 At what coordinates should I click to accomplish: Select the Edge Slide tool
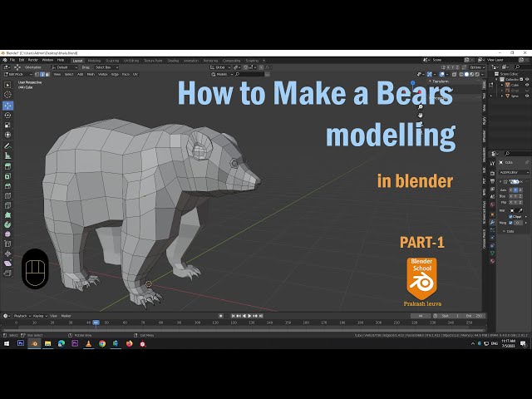7,244
